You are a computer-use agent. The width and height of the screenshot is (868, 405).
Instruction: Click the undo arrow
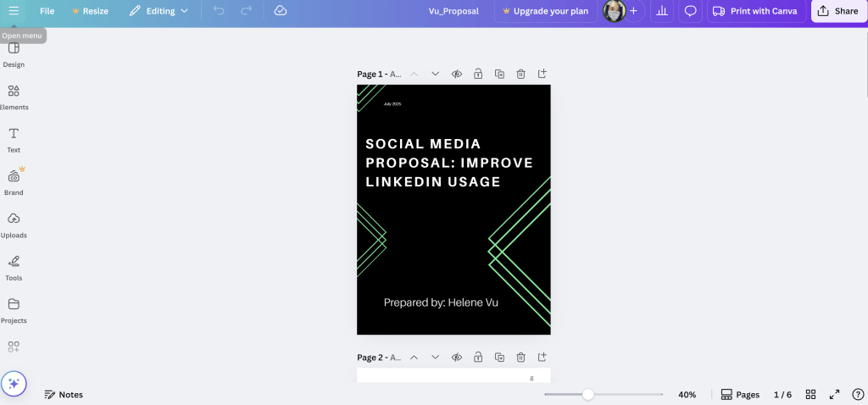tap(218, 11)
